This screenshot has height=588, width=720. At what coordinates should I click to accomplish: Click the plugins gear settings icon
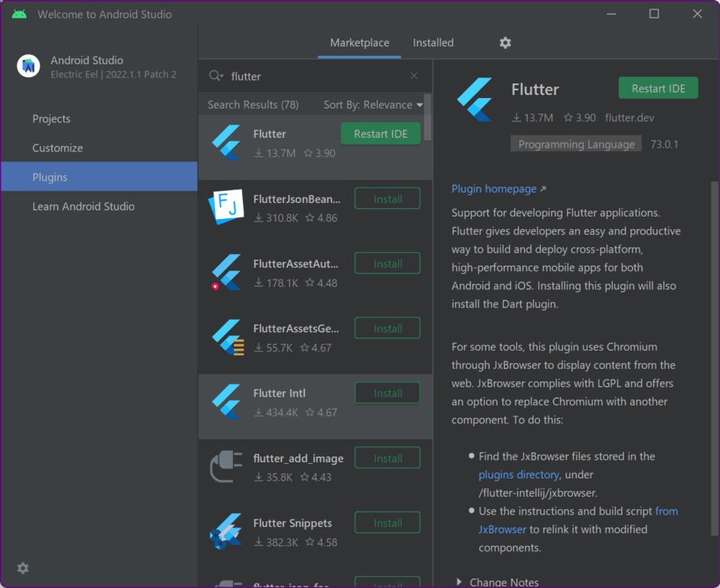(505, 43)
